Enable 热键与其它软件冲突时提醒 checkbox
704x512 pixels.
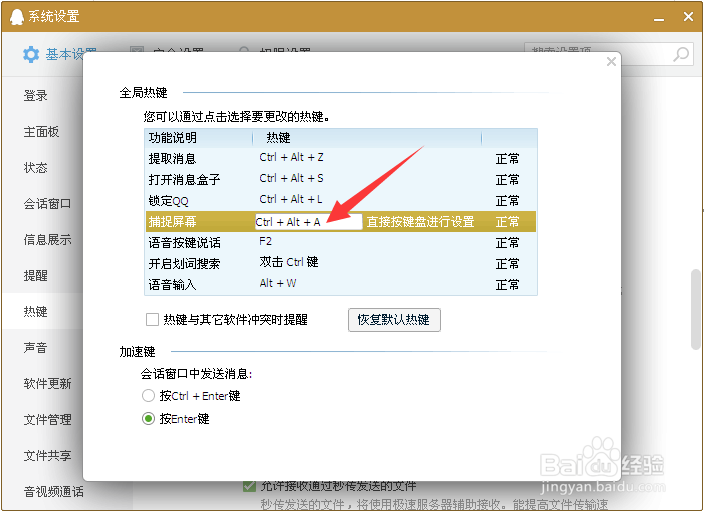[x=152, y=320]
